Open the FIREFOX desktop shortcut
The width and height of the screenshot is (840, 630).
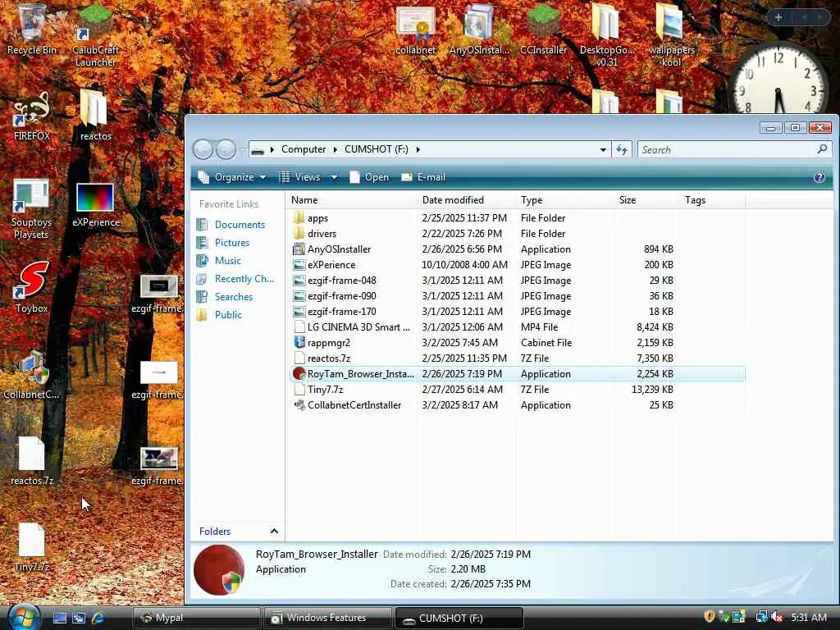tap(32, 115)
